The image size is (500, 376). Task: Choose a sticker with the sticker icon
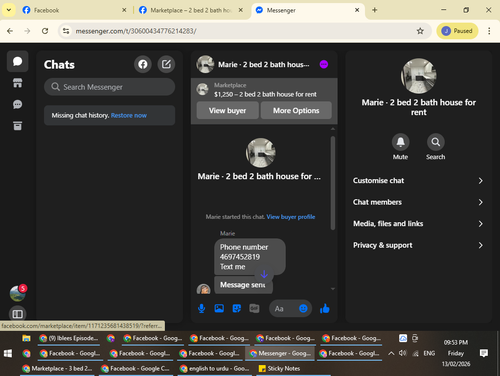tap(237, 309)
